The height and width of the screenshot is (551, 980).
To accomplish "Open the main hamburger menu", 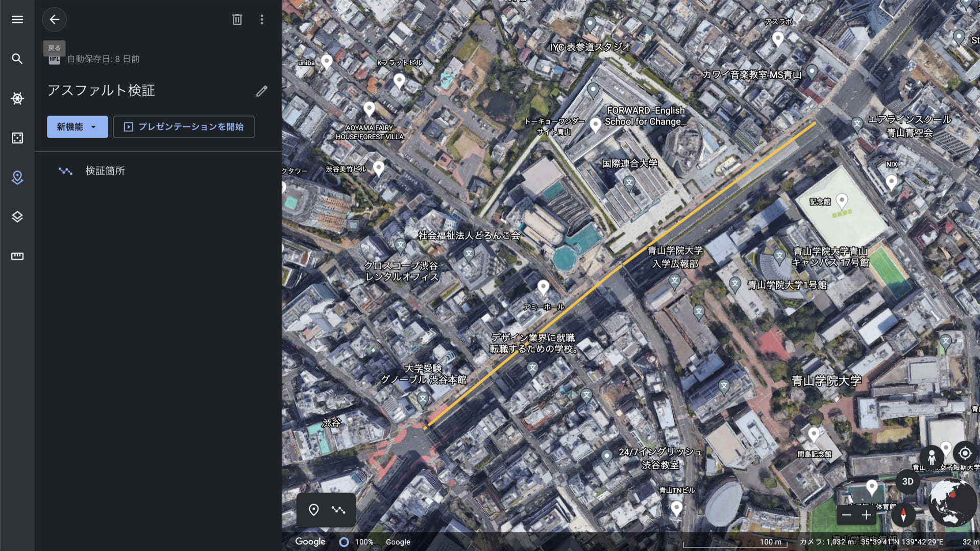I will pyautogui.click(x=17, y=19).
